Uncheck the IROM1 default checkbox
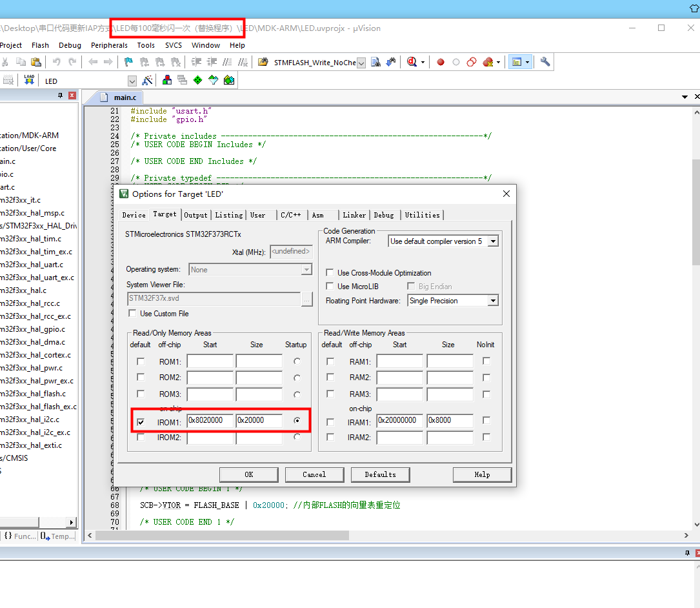This screenshot has width=700, height=608. tap(140, 421)
